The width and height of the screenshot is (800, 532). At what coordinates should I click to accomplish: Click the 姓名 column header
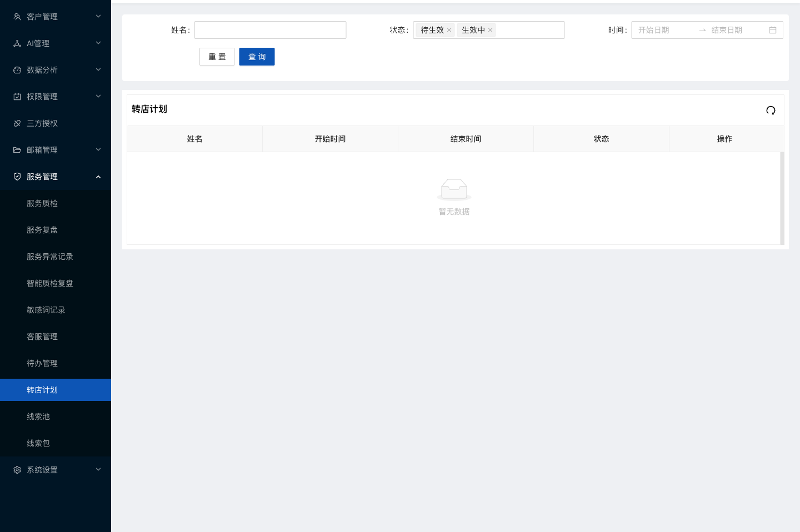194,139
